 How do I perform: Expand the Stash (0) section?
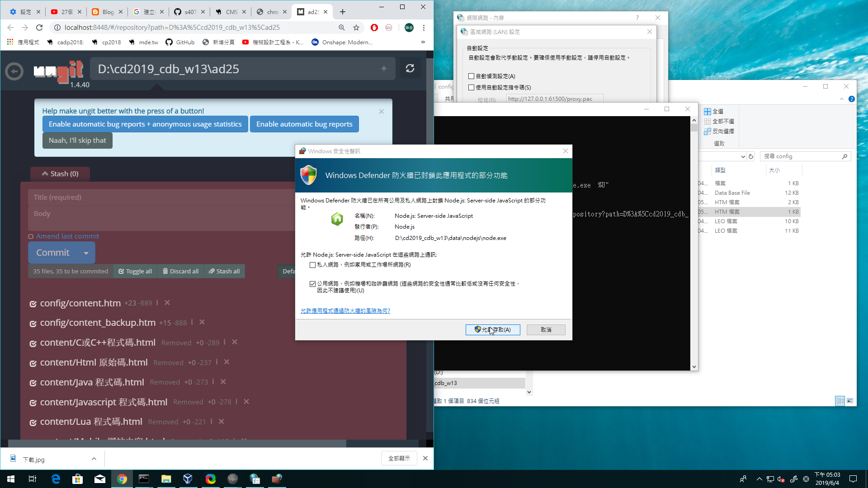60,174
